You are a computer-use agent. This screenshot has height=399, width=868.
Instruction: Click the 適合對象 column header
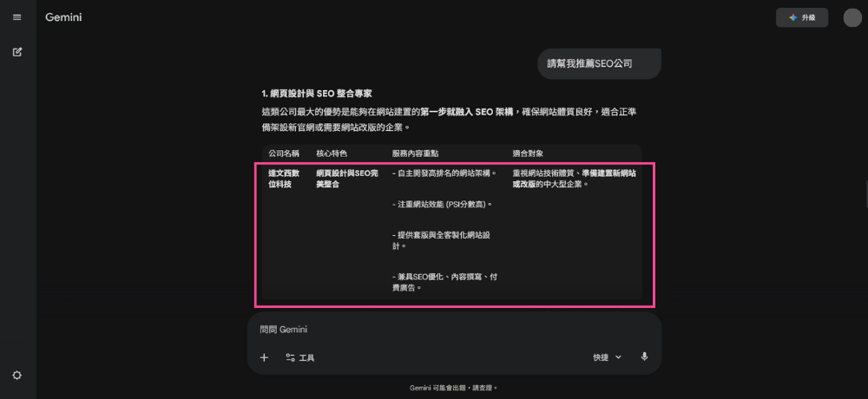tap(528, 154)
